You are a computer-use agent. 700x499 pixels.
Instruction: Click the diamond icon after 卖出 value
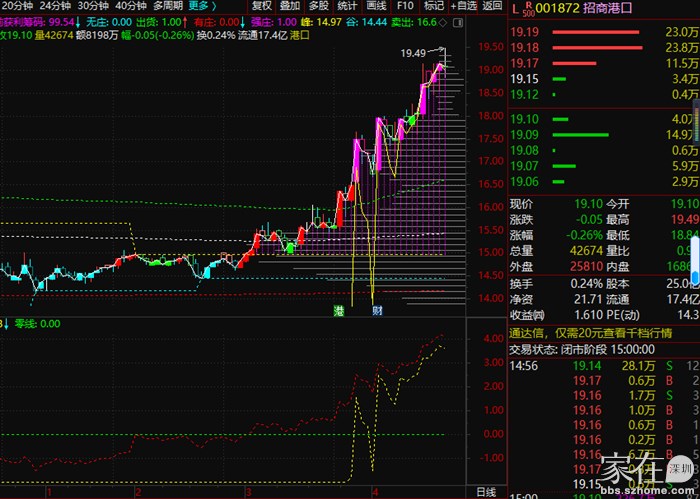(444, 21)
